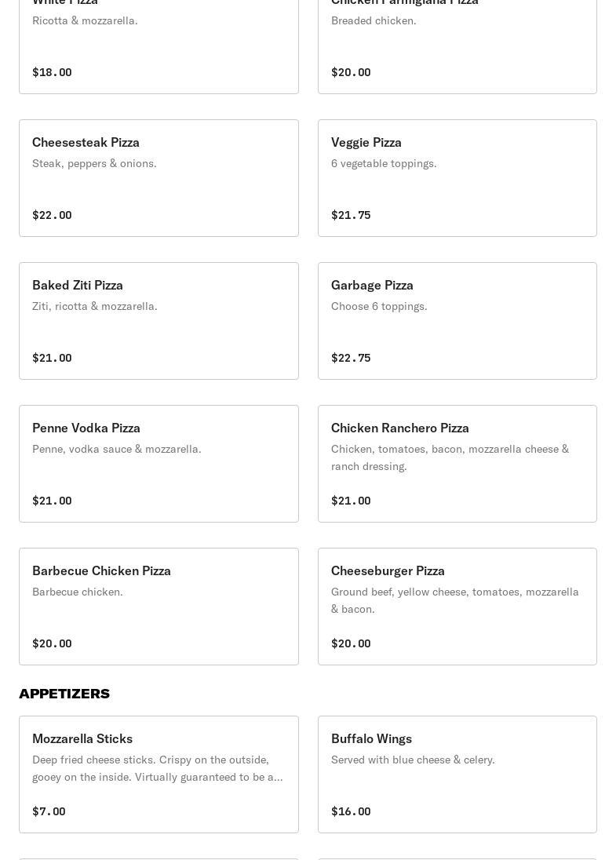Click the Appetizers section heading
Image resolution: width=616 pixels, height=860 pixels.
tap(64, 694)
